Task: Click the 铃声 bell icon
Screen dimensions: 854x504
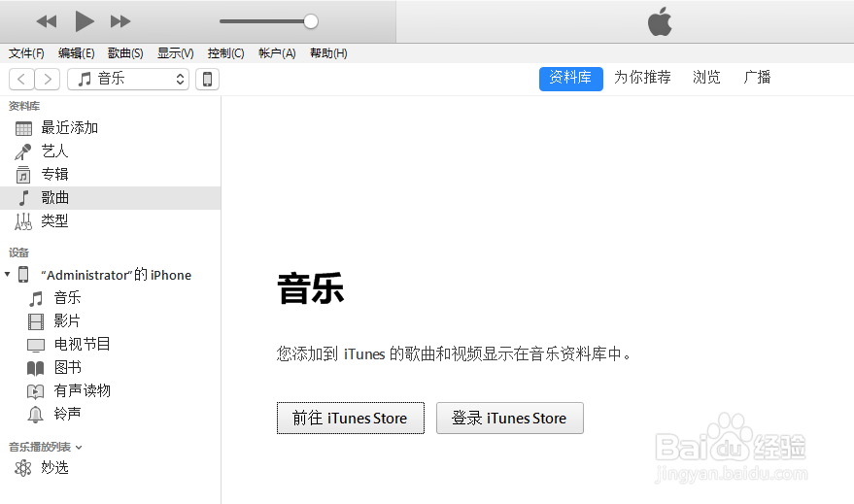Action: pyautogui.click(x=35, y=415)
